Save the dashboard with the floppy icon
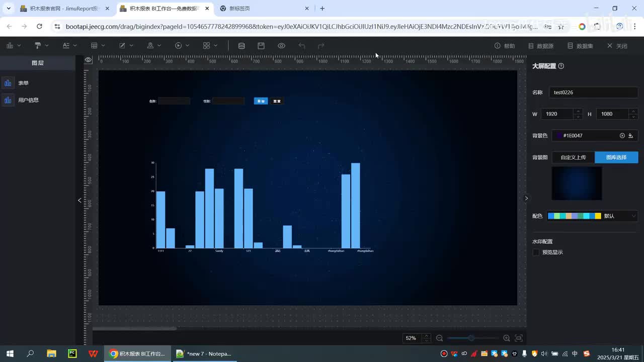This screenshot has width=644, height=362. tap(261, 46)
